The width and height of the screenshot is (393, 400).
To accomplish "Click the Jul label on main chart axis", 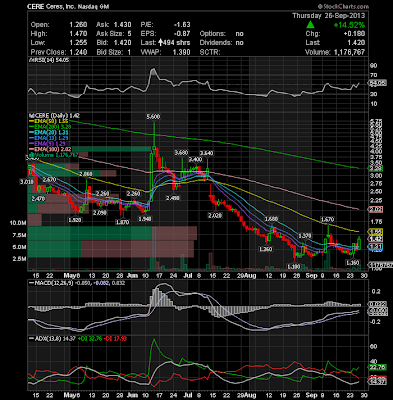I will (x=188, y=276).
